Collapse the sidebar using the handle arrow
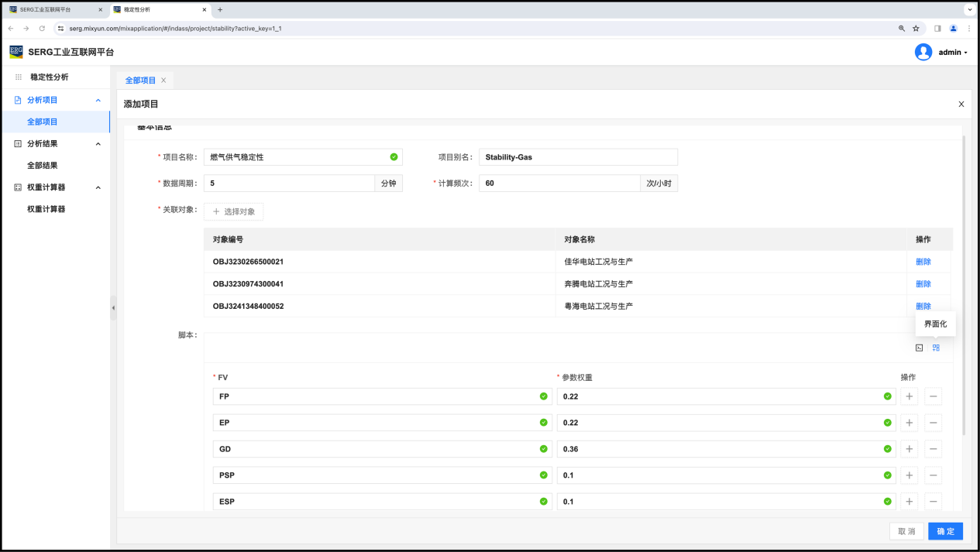The image size is (980, 552). (113, 307)
